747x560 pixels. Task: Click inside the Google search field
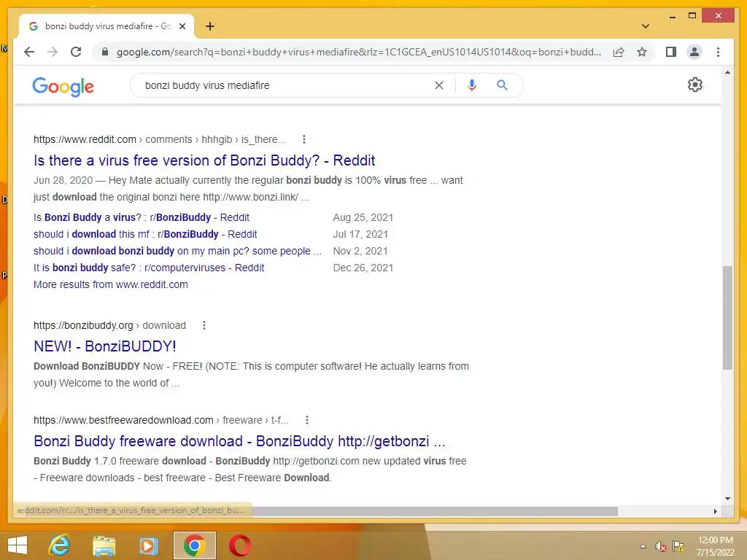pos(286,85)
